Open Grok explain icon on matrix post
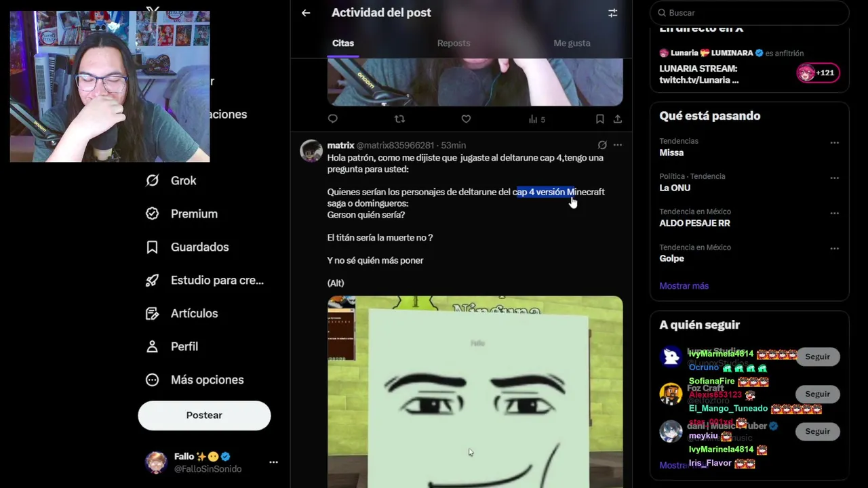The width and height of the screenshot is (868, 488). coord(601,145)
